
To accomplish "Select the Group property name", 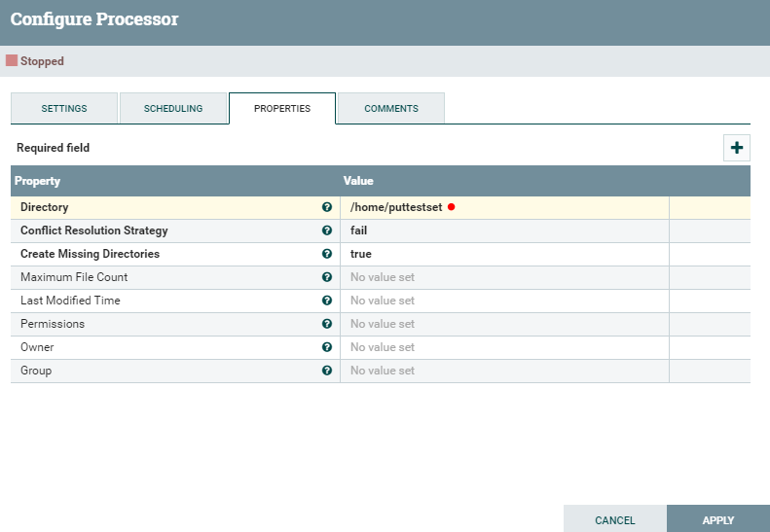I will coord(36,371).
